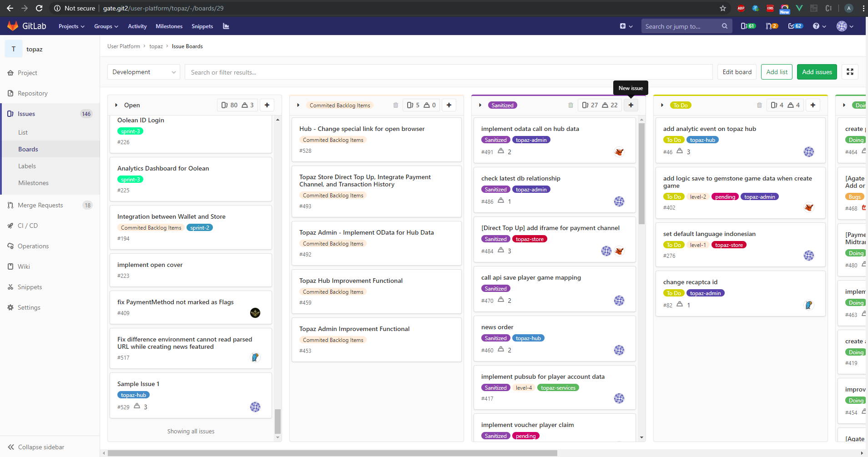The height and width of the screenshot is (457, 868).
Task: Add new issue to Open list
Action: point(267,105)
